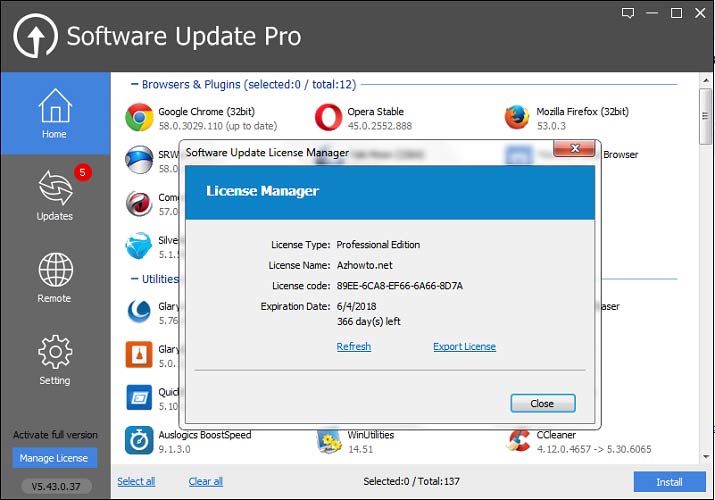Image resolution: width=715 pixels, height=500 pixels.
Task: Select the blue Quick app icon
Action: click(139, 397)
